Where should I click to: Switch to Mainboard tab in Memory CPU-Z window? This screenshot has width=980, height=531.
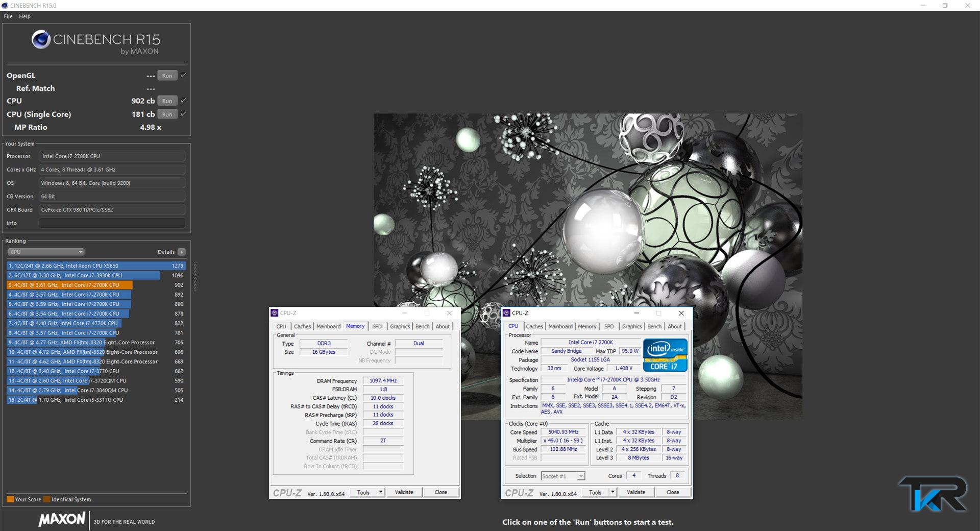[328, 326]
